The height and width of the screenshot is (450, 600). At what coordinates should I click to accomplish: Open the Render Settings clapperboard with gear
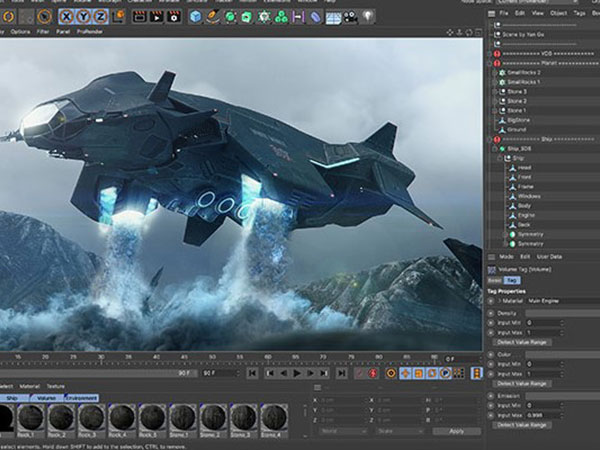[x=174, y=16]
